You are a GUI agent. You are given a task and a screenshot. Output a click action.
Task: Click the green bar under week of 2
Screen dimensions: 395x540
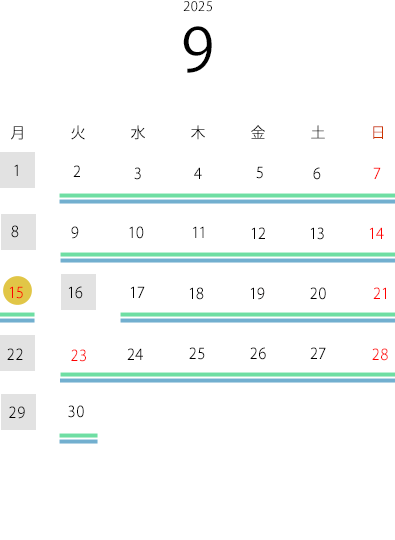coord(227,196)
